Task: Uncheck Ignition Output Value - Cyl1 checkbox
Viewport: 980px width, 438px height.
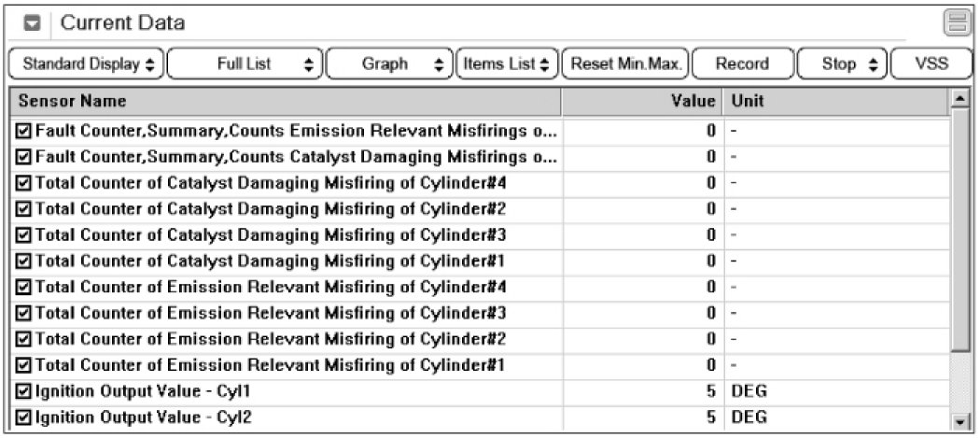Action: tap(23, 390)
